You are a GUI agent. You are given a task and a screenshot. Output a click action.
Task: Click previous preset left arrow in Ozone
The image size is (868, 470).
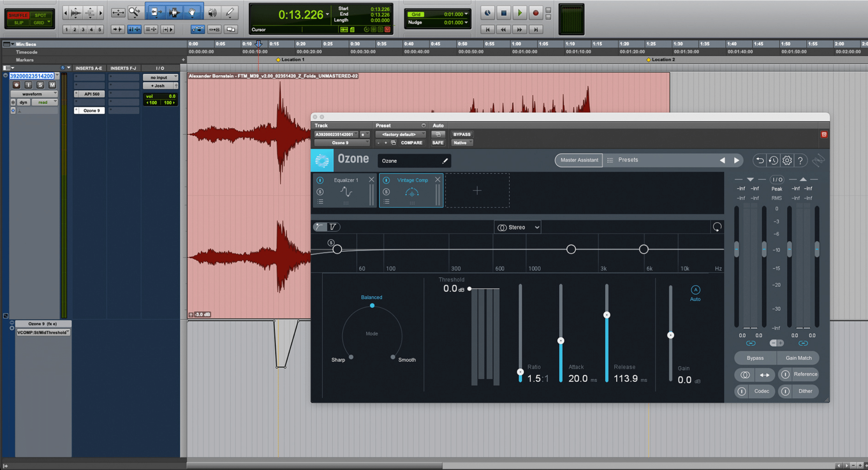click(x=722, y=161)
